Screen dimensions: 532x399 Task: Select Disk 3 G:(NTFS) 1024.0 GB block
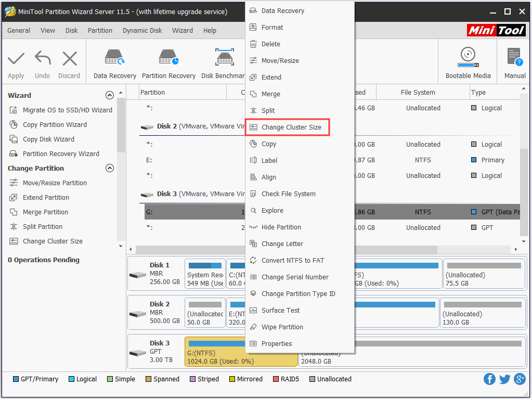241,352
